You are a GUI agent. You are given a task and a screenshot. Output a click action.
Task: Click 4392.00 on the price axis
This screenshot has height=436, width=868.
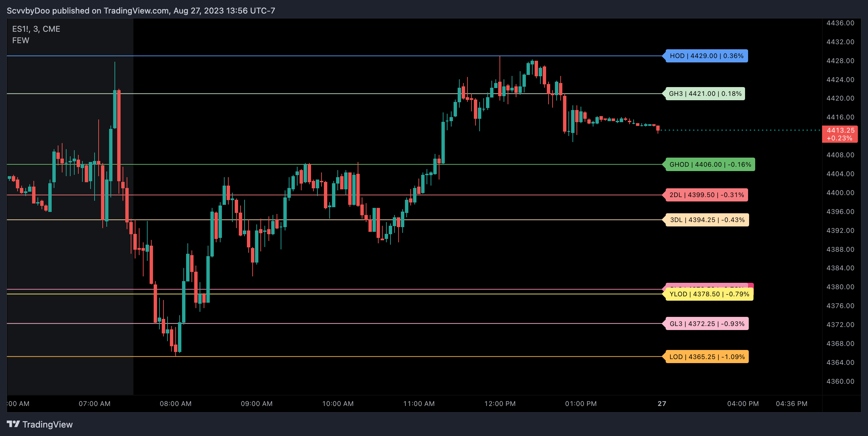(840, 231)
